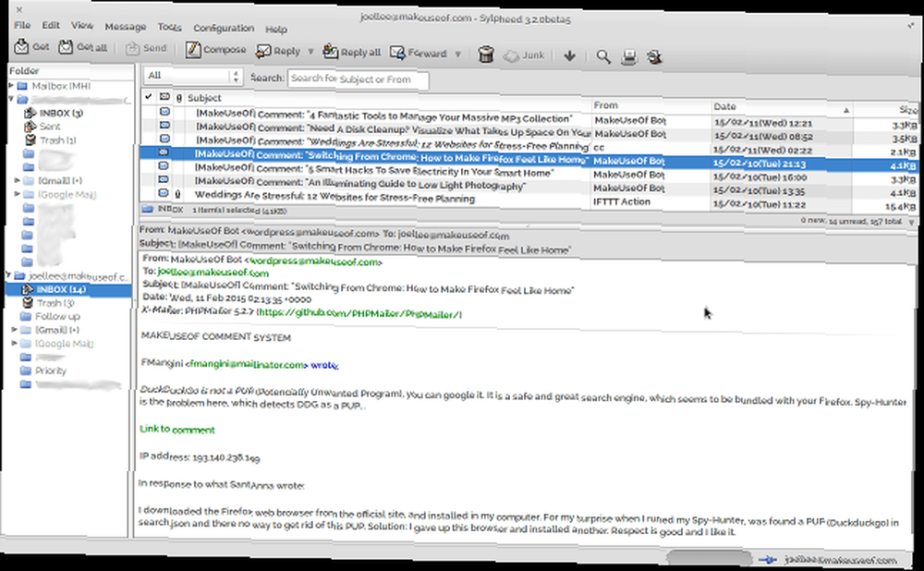The image size is (924, 571).
Task: Collapse the joellee@makeuseof account tree
Action: click(8, 275)
